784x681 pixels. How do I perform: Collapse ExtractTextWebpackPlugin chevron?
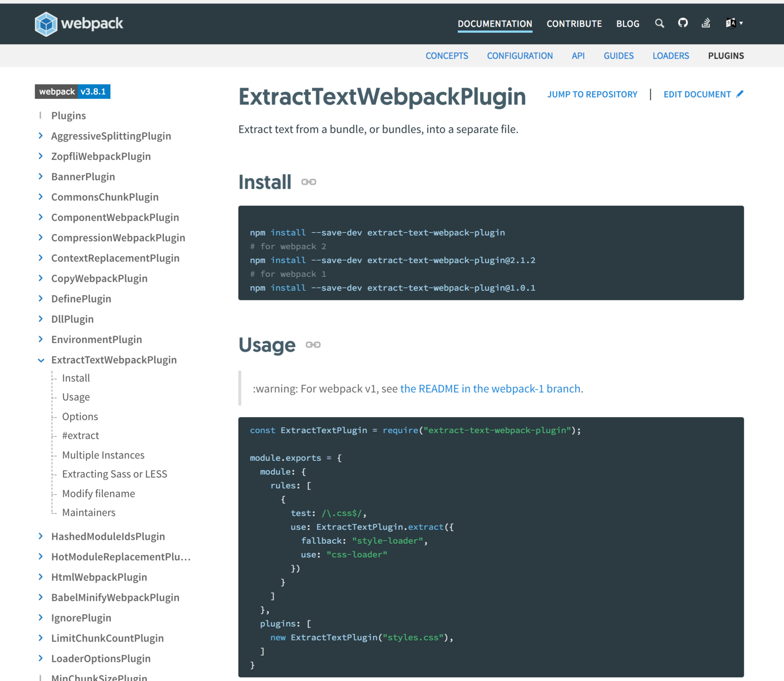coord(41,360)
